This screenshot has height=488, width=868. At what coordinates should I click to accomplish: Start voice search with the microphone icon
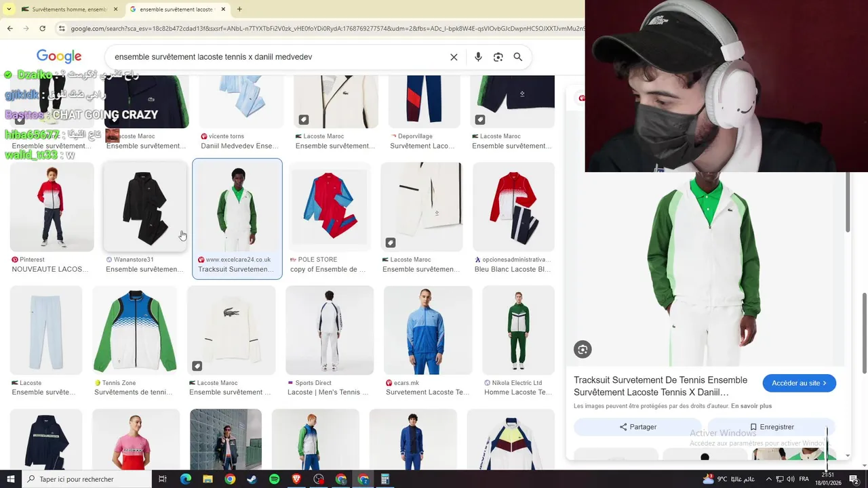(x=478, y=57)
